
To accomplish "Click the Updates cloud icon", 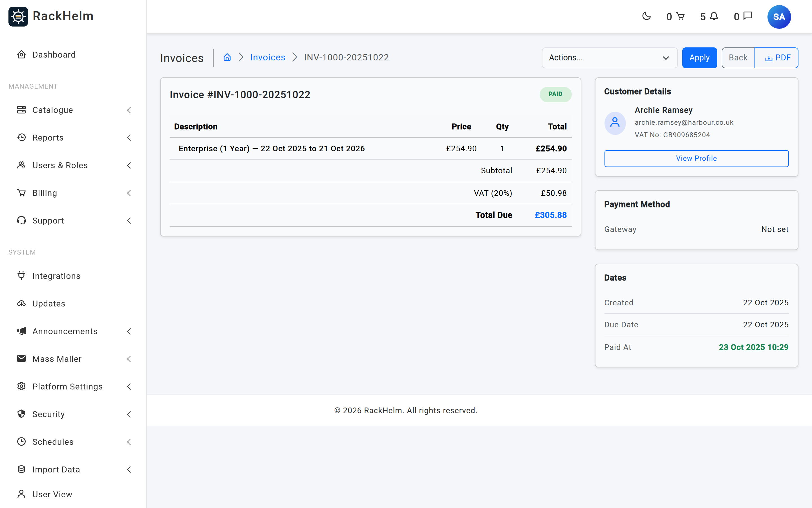I will (21, 303).
